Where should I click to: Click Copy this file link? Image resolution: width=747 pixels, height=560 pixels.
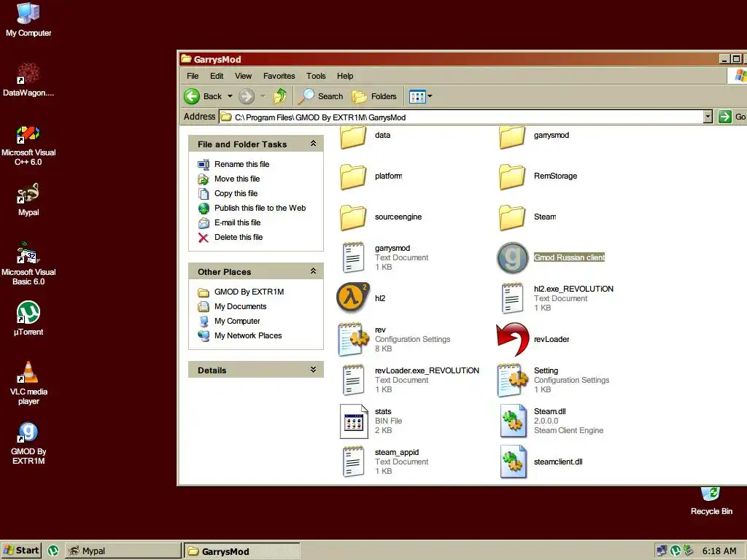[x=236, y=193]
